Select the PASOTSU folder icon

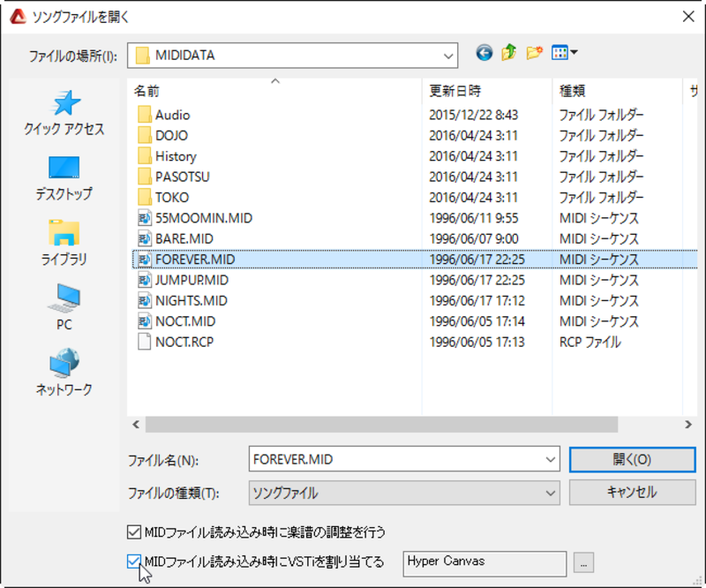click(144, 177)
